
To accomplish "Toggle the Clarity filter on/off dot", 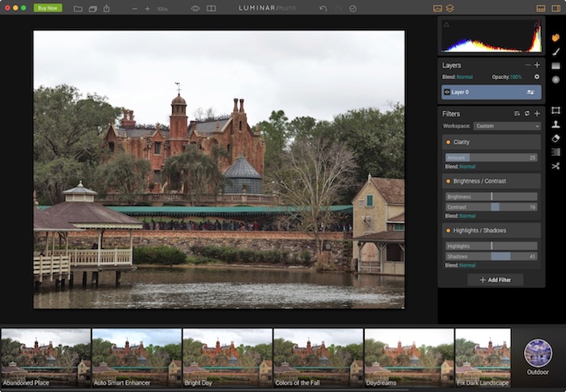I will [x=448, y=142].
